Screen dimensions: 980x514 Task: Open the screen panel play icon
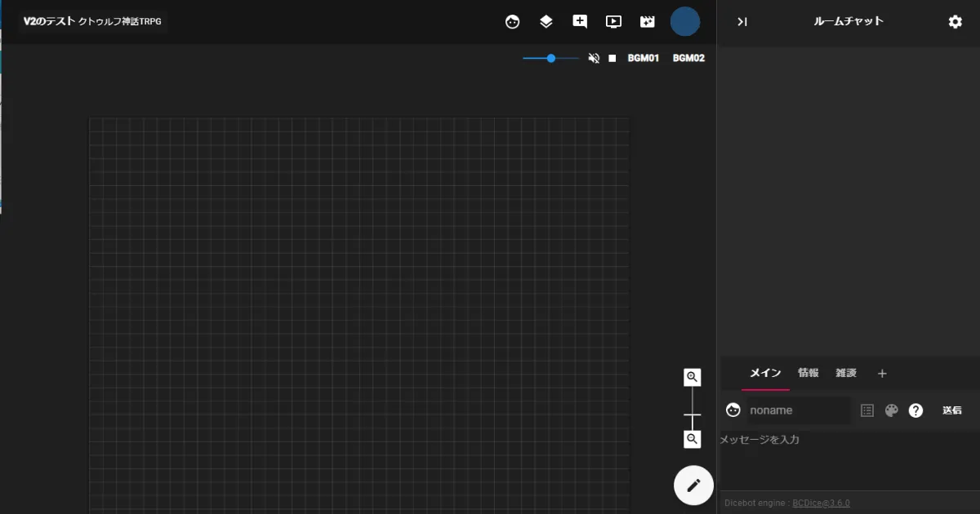[613, 22]
